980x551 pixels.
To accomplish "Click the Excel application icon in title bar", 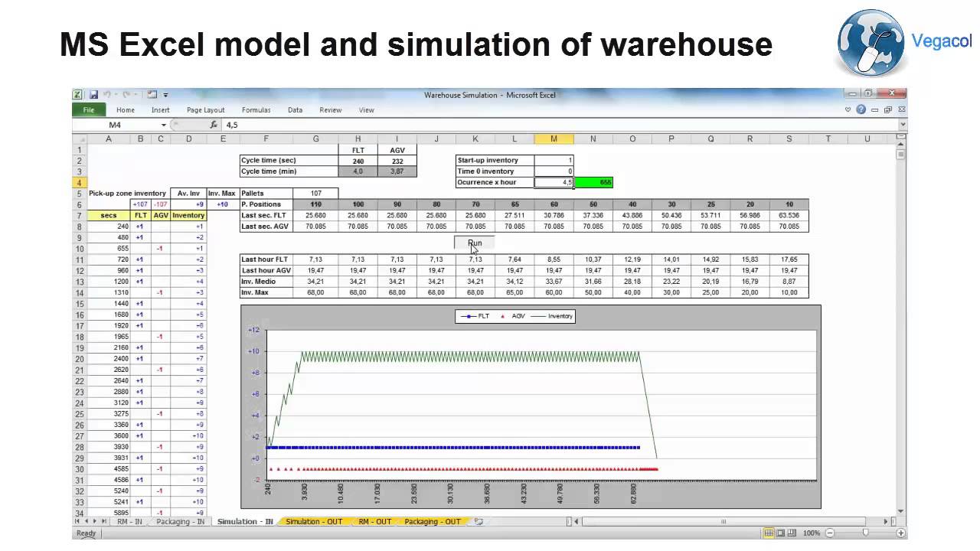I will tap(77, 95).
